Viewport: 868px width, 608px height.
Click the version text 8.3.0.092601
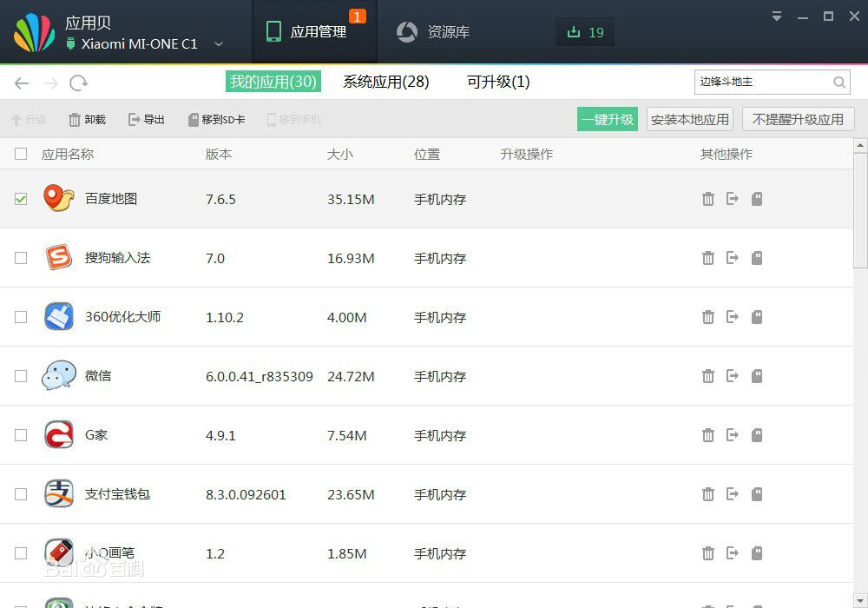click(246, 495)
